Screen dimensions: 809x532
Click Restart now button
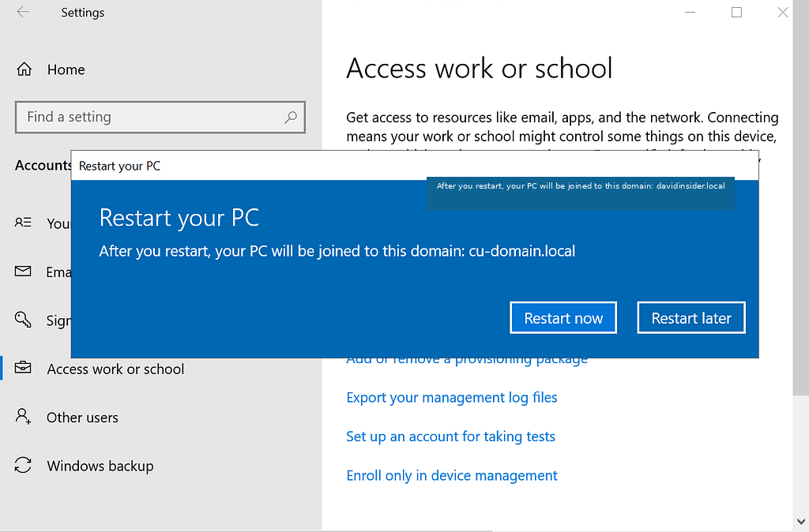click(563, 318)
